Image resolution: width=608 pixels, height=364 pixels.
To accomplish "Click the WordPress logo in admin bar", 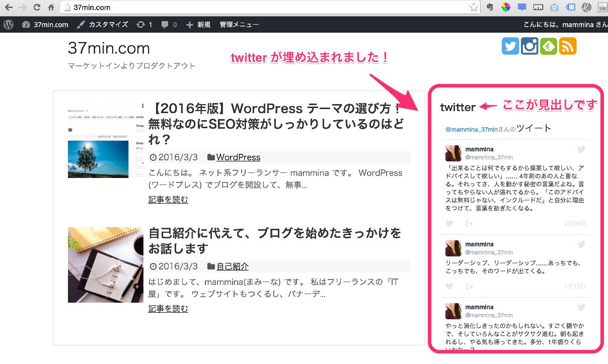I will coord(9,24).
